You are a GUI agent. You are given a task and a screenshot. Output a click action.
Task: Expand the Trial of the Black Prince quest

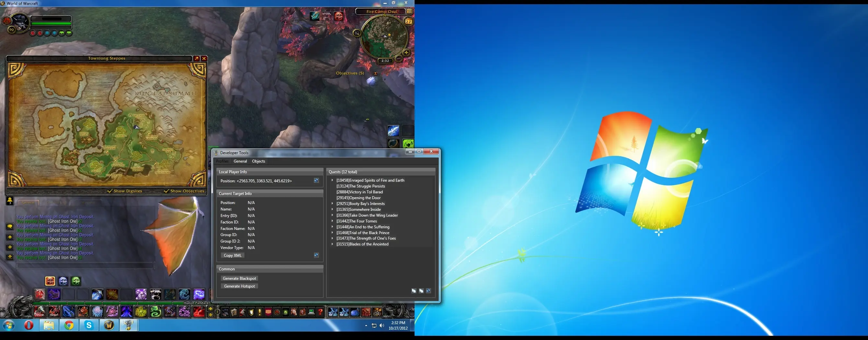pyautogui.click(x=332, y=232)
